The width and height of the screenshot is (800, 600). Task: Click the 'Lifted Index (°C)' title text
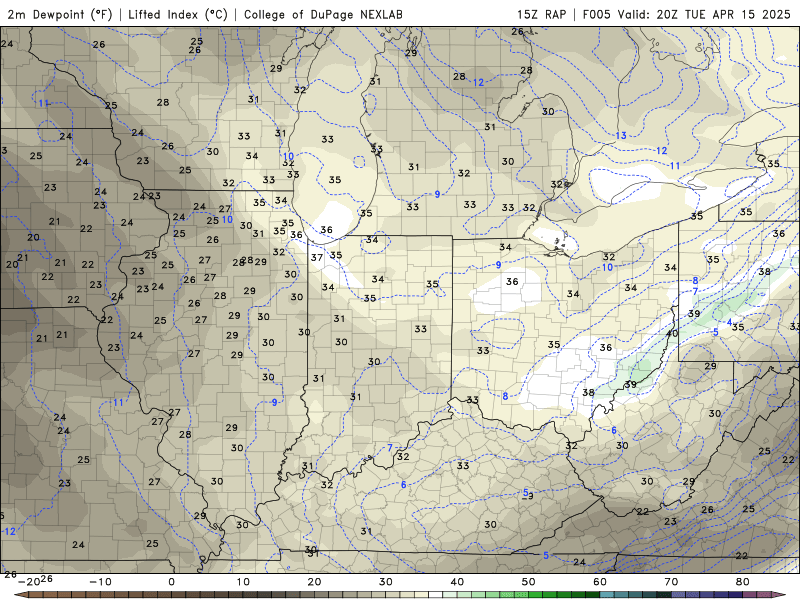click(x=178, y=14)
